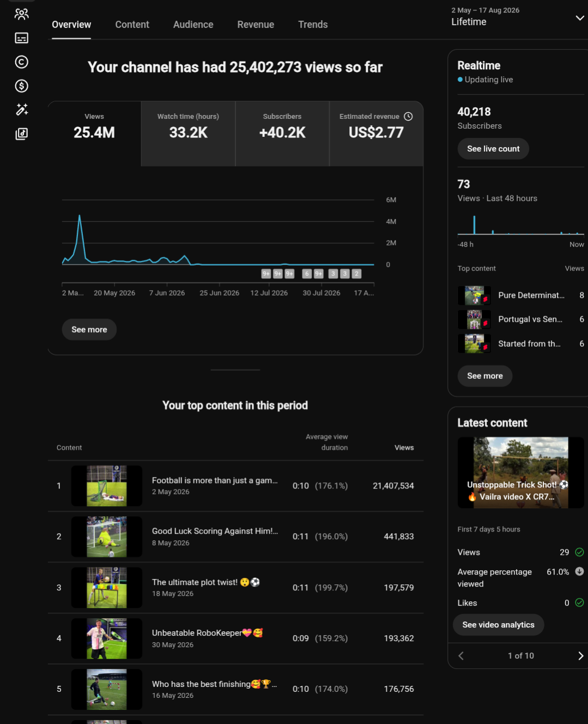The width and height of the screenshot is (588, 724).
Task: Click the 441,833 views value
Action: [399, 536]
